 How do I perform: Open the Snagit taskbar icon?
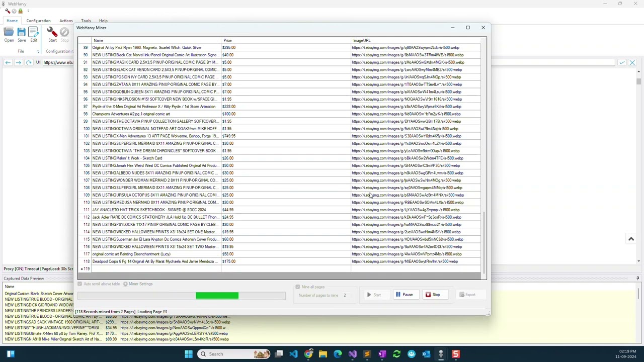[456, 354]
